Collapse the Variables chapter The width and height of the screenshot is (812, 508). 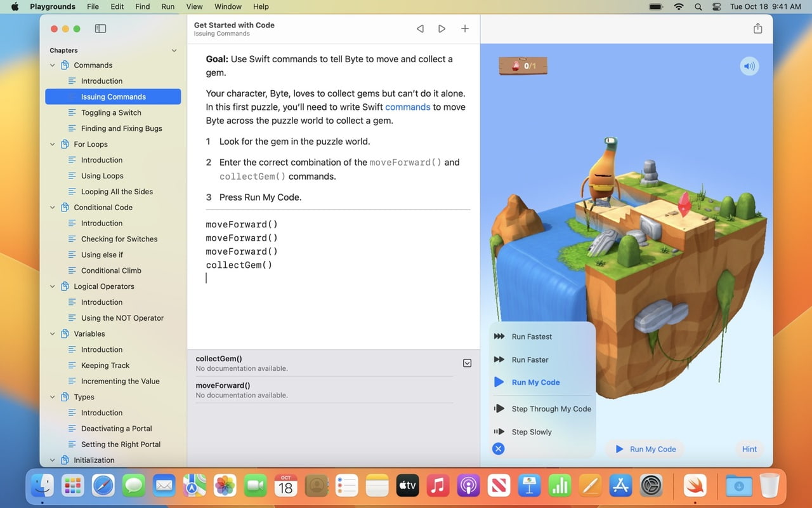[52, 333]
